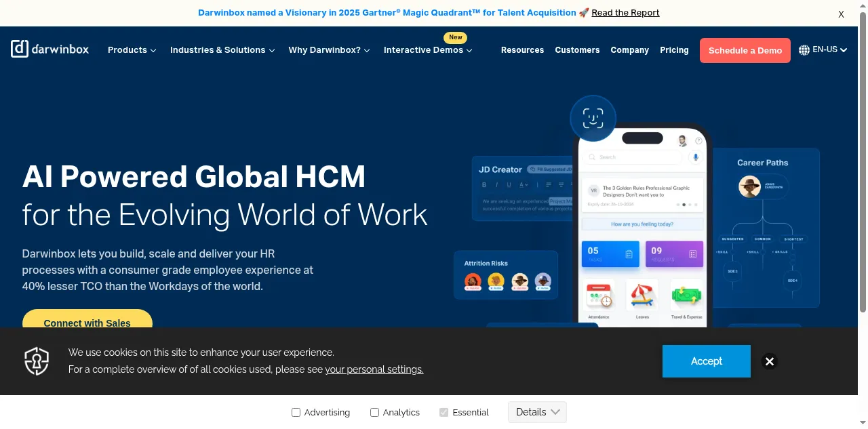Go to Resources in the navigation
868x429 pixels.
tap(522, 50)
